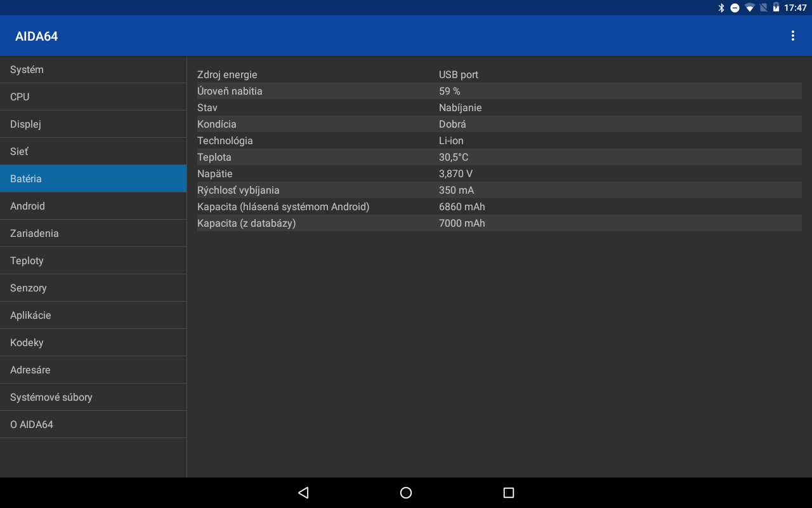Open the Kodeky section
The width and height of the screenshot is (812, 508).
click(93, 342)
